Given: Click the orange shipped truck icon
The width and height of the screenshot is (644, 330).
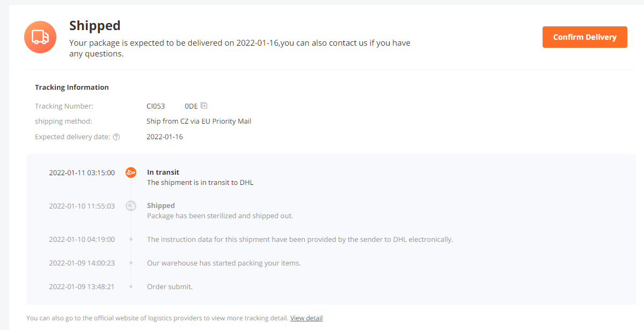Looking at the screenshot, I should [40, 37].
